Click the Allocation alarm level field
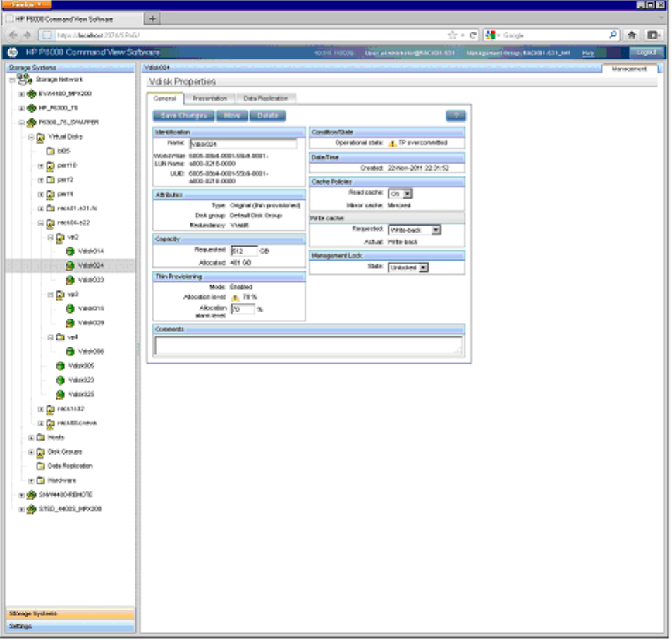672x640 pixels. pyautogui.click(x=243, y=309)
